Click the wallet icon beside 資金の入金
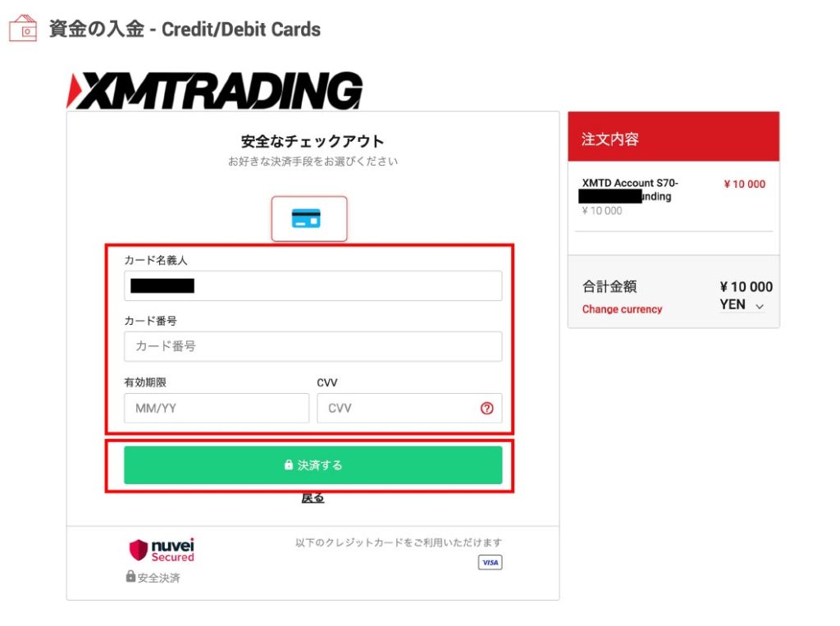 23,29
